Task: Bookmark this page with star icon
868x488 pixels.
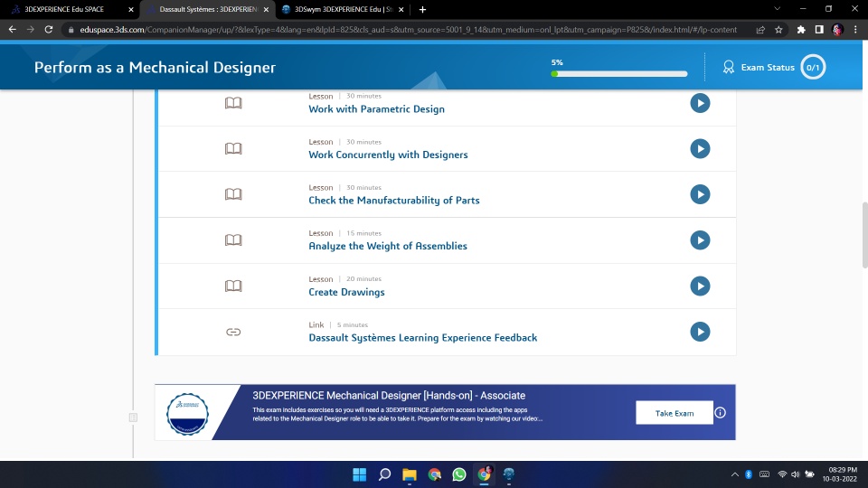Action: coord(778,30)
